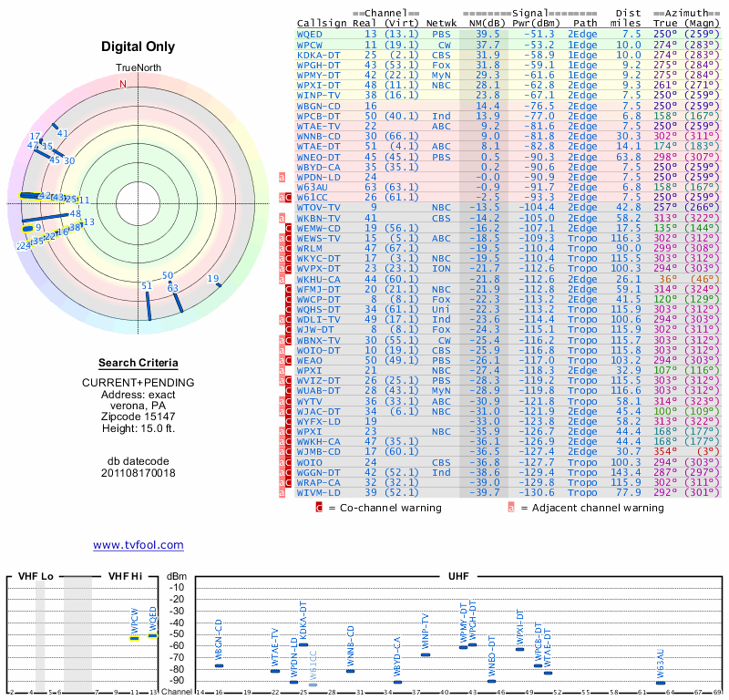
Task: Click the NM(dB) column header
Action: click(487, 24)
